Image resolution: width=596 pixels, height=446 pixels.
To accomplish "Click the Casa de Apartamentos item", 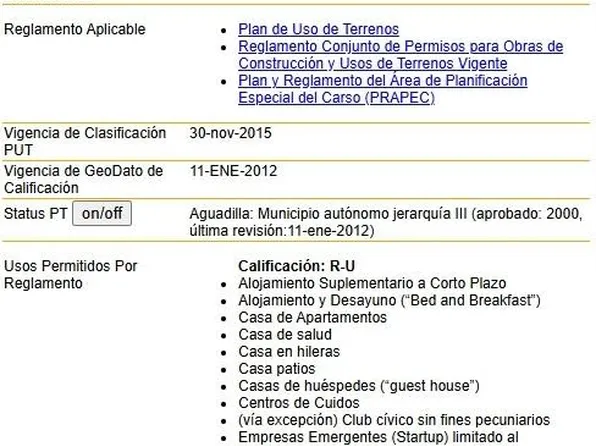I will pyautogui.click(x=312, y=317).
